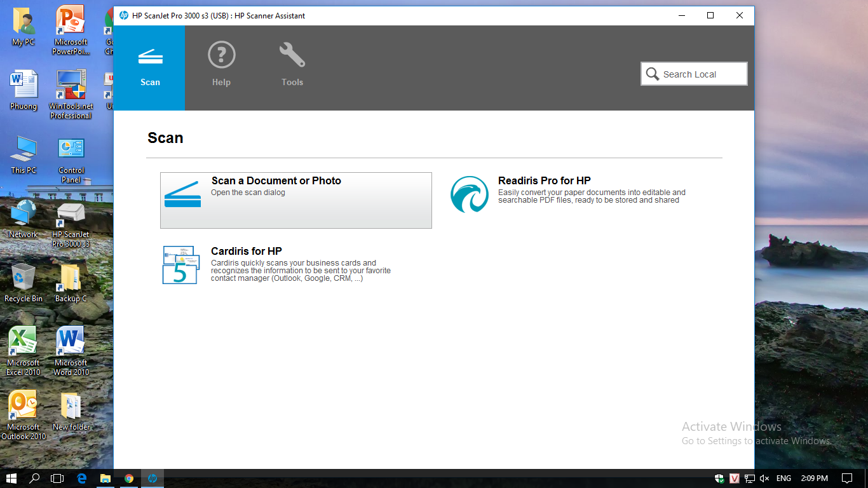This screenshot has height=488, width=868.
Task: Open the Scan tab
Action: (x=150, y=68)
